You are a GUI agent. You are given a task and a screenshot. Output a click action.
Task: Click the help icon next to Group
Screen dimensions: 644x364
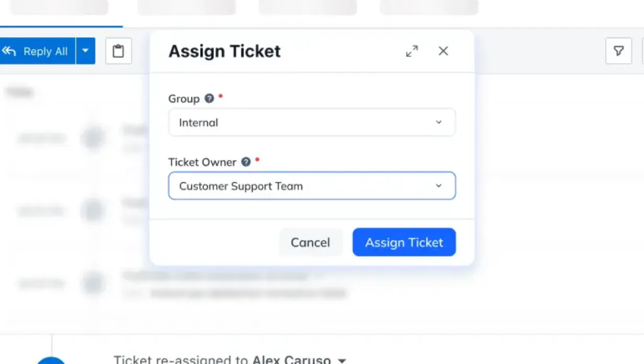coord(209,99)
